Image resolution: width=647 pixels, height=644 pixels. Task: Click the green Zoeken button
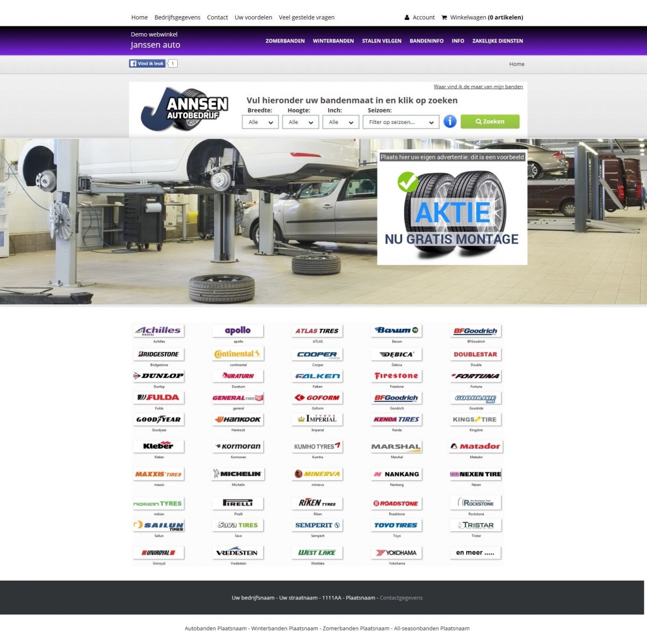tap(489, 121)
